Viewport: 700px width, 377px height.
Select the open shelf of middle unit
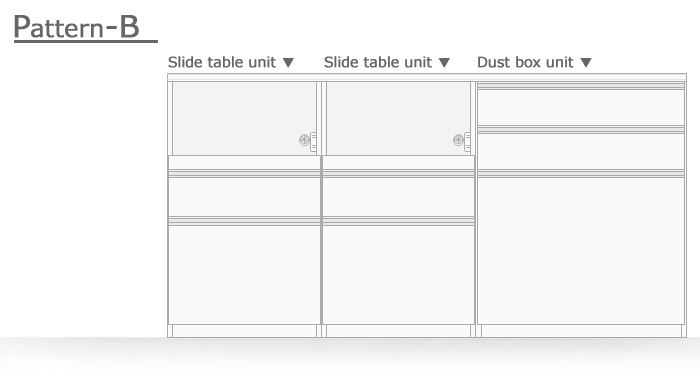tap(398, 118)
